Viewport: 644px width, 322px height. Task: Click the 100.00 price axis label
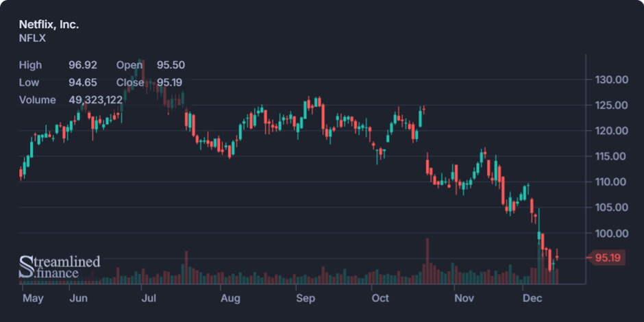click(x=612, y=234)
